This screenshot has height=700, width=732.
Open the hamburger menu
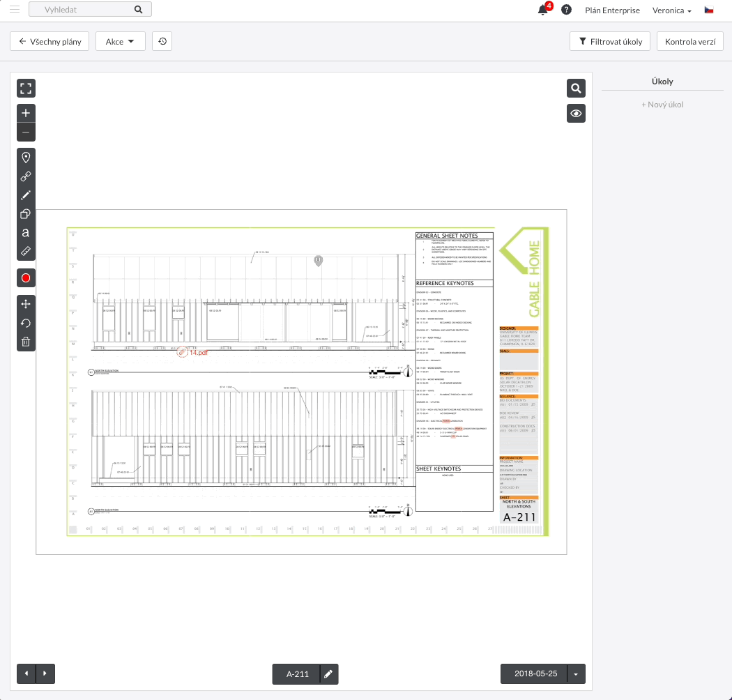tap(15, 10)
